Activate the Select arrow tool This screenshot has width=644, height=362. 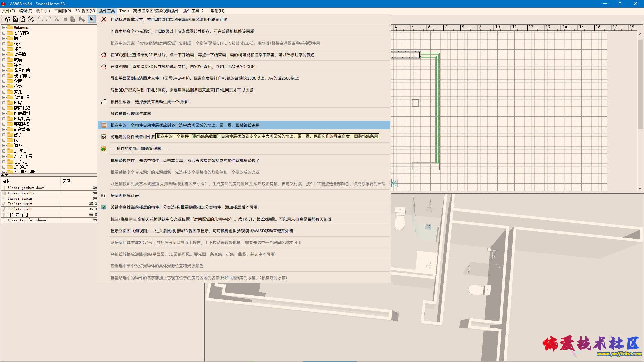(x=91, y=19)
